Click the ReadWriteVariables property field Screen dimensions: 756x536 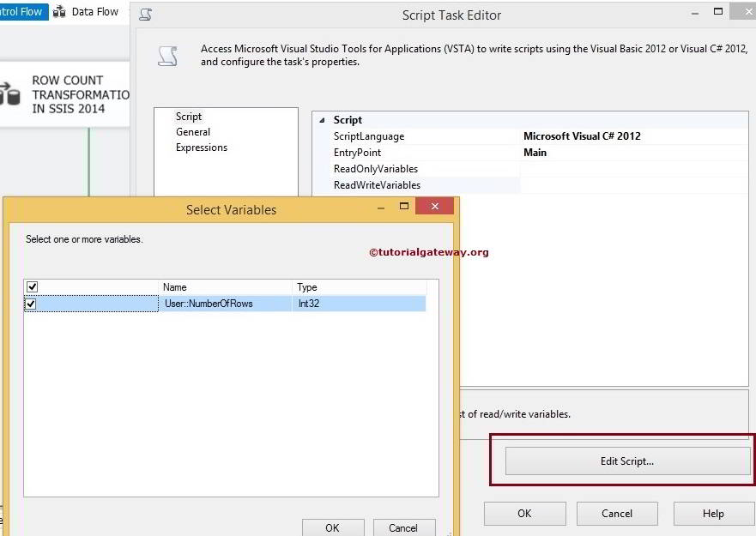pos(601,184)
